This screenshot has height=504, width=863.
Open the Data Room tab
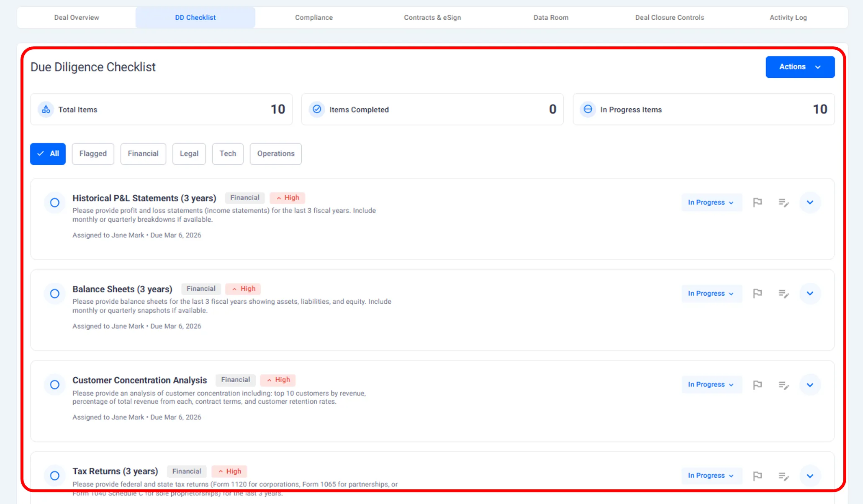(x=551, y=18)
